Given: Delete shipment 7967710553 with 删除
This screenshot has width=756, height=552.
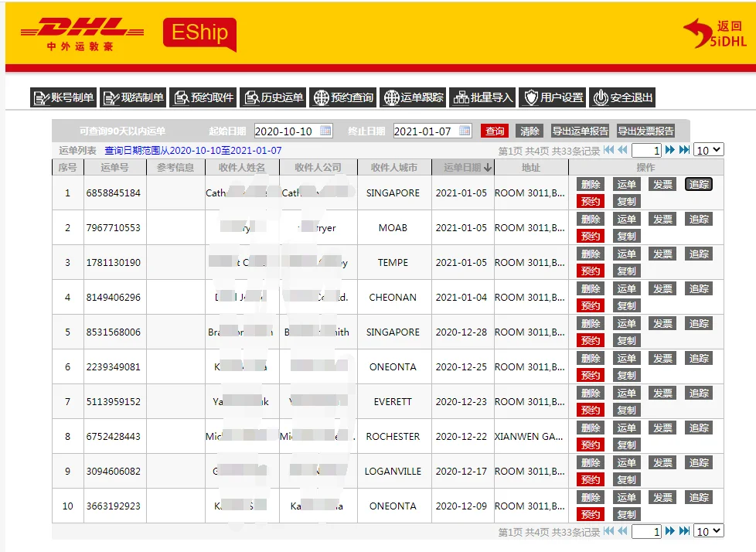Looking at the screenshot, I should pos(590,219).
